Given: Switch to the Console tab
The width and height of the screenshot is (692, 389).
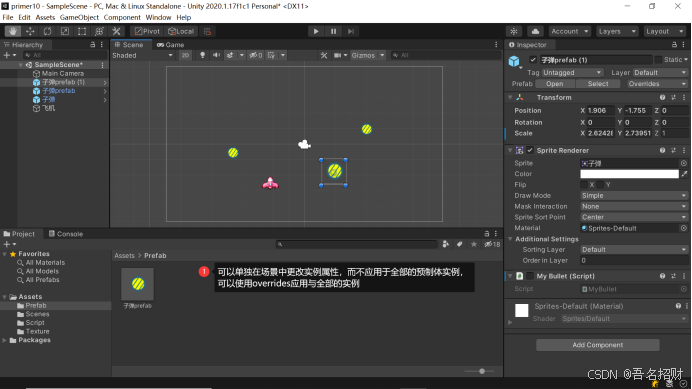Looking at the screenshot, I should tap(66, 234).
